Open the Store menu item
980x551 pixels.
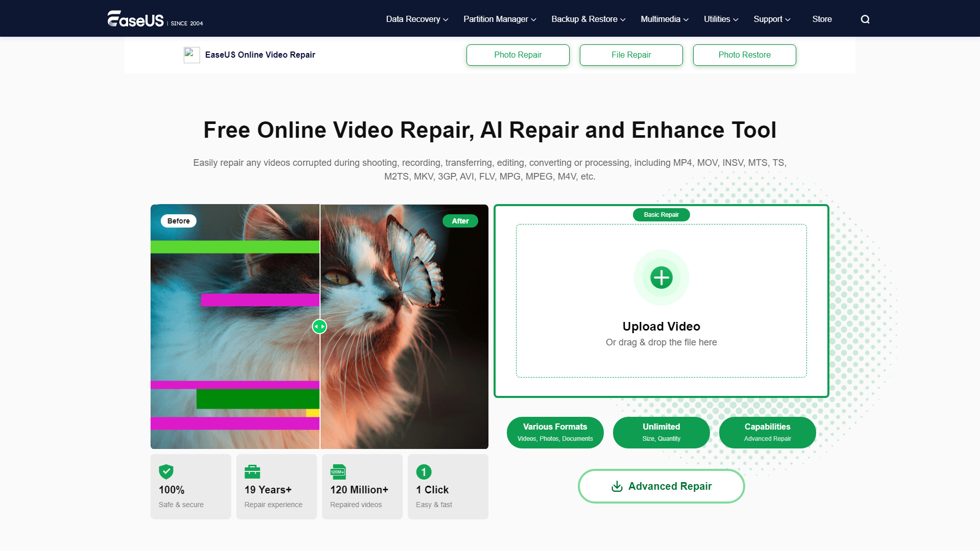[x=822, y=19]
